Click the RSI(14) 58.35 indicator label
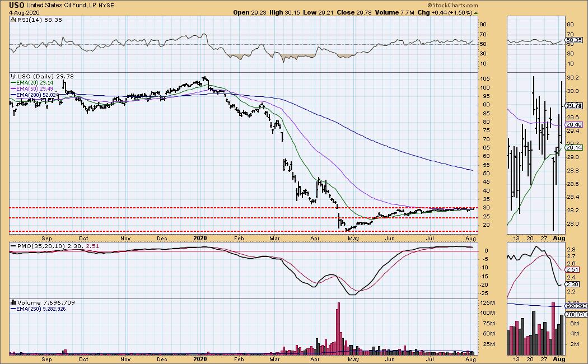 (x=39, y=20)
